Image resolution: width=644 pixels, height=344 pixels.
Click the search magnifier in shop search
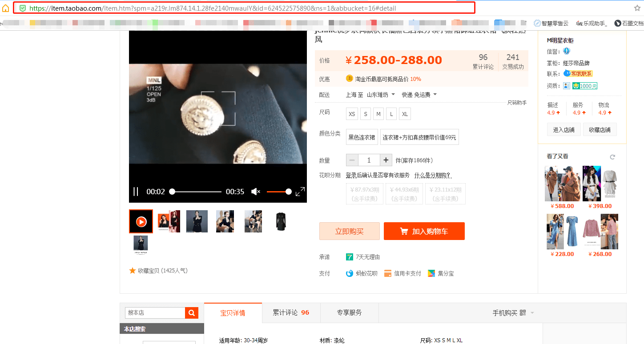point(192,313)
